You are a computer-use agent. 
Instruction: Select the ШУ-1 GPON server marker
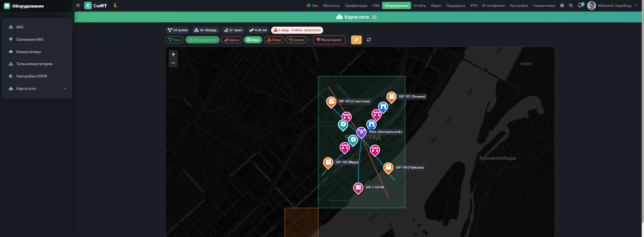(358, 188)
